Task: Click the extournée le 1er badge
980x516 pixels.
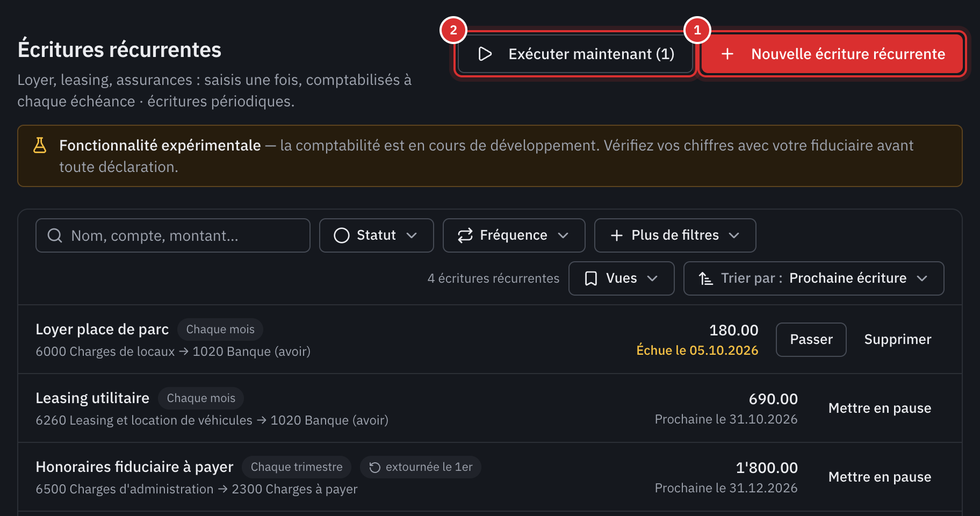Action: [x=421, y=467]
